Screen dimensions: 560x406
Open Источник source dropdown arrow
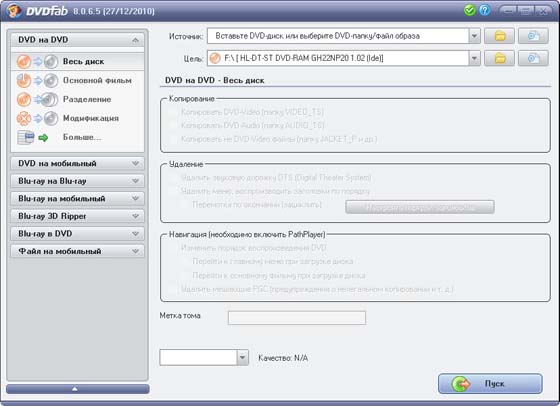click(474, 36)
